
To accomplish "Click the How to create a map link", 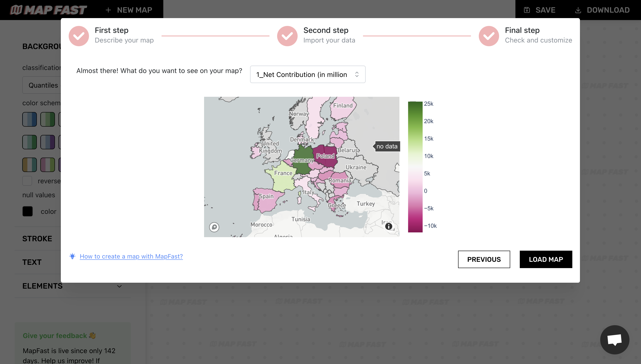I will pos(131,256).
